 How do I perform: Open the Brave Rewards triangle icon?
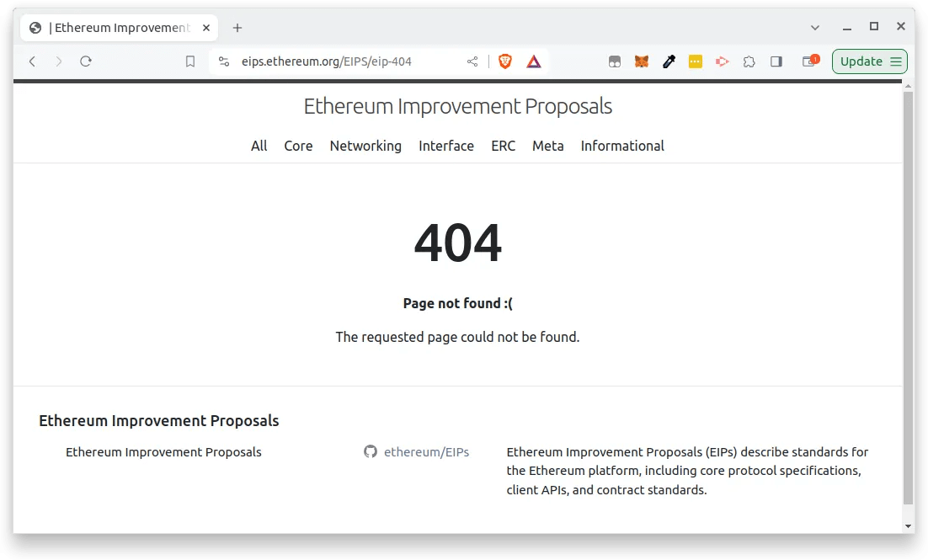534,61
